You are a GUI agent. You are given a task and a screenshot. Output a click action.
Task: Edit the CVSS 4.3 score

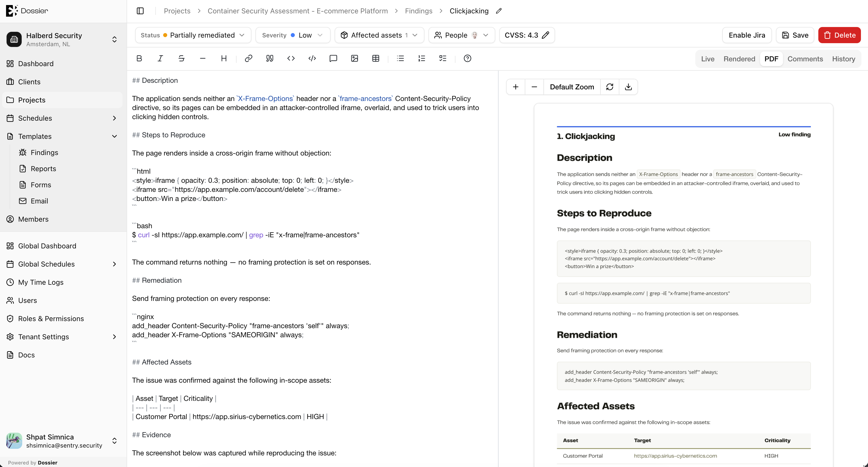pos(527,35)
